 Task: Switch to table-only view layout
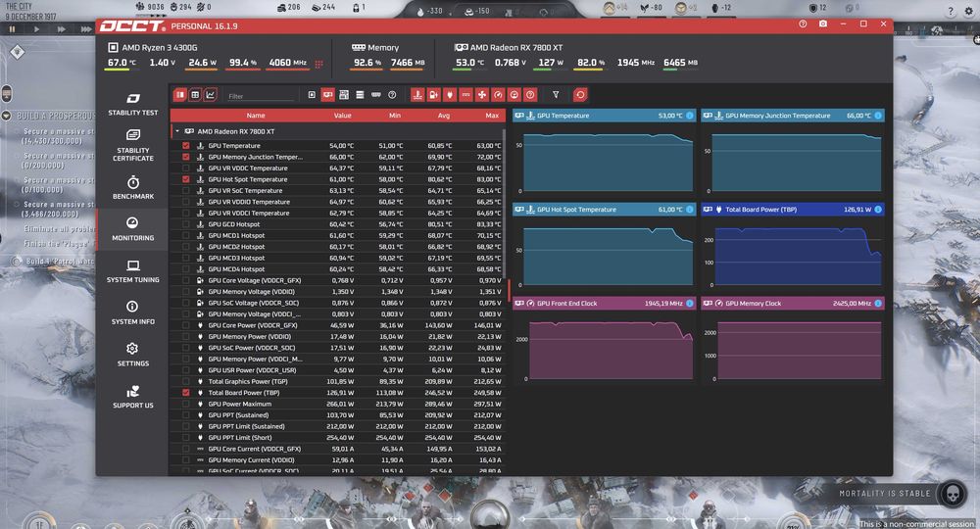[195, 95]
